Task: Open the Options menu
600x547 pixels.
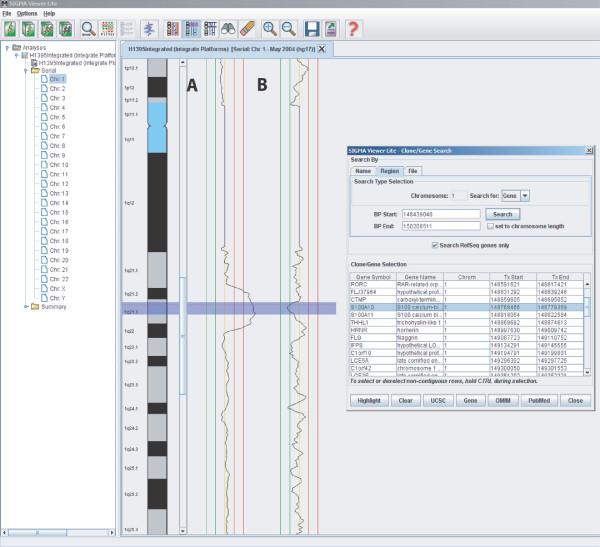Action: click(x=27, y=13)
